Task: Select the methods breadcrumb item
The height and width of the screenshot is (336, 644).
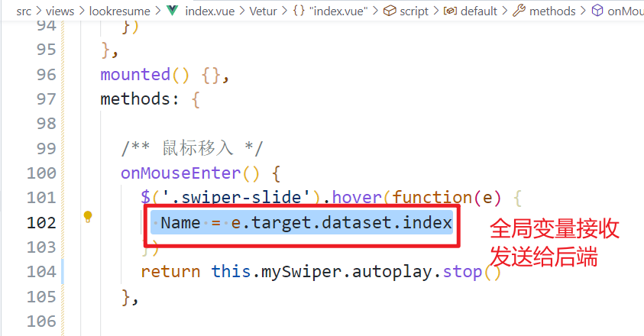Action: pyautogui.click(x=552, y=11)
